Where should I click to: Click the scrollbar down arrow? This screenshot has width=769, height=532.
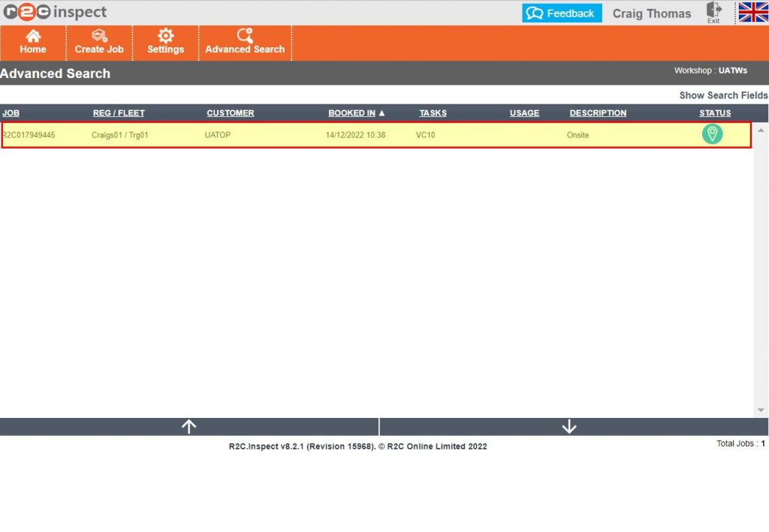(x=761, y=410)
